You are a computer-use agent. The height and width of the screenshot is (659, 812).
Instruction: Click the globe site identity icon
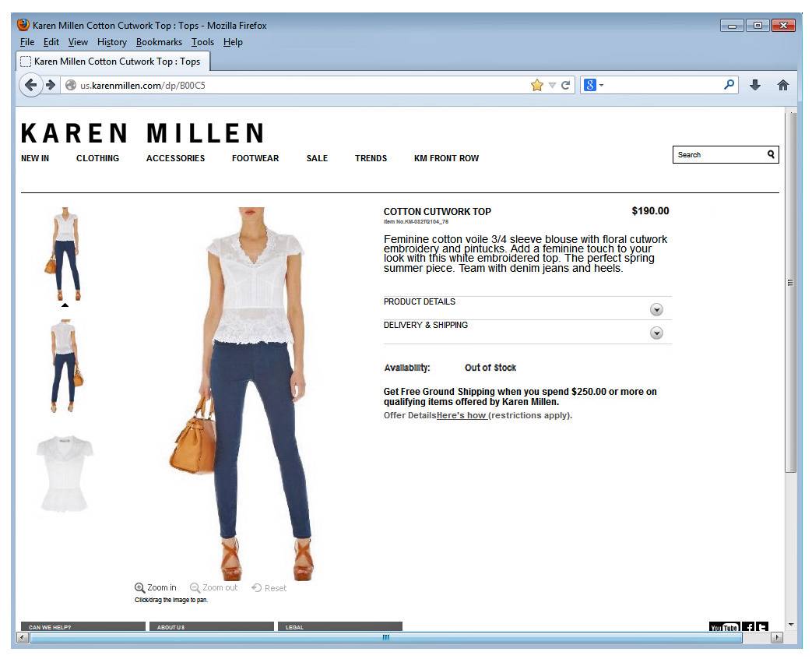tap(71, 85)
